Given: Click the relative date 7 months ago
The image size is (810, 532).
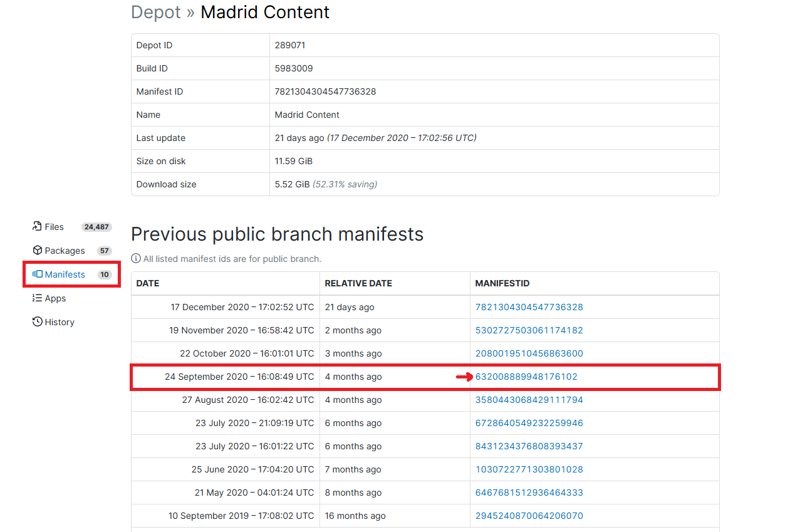Looking at the screenshot, I should pyautogui.click(x=353, y=469).
